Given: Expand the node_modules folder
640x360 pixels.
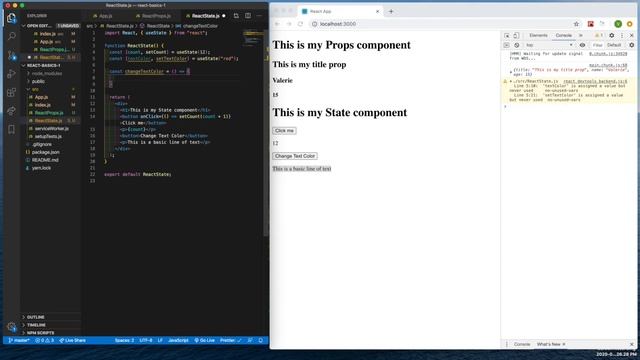Looking at the screenshot, I should tap(46, 73).
